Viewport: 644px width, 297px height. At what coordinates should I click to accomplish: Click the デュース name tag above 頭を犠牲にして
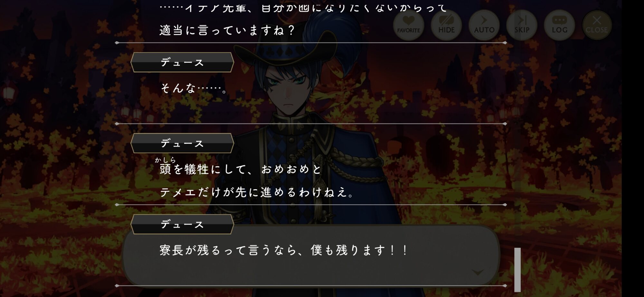182,143
